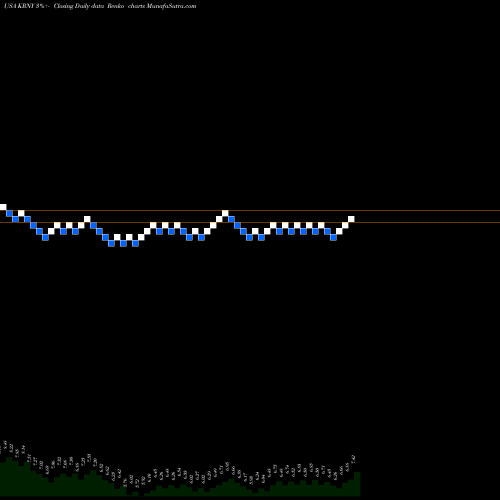Click the rightmost green bar in bottom panel
Image resolution: width=500 pixels, height=500 pixels.
coord(357,484)
